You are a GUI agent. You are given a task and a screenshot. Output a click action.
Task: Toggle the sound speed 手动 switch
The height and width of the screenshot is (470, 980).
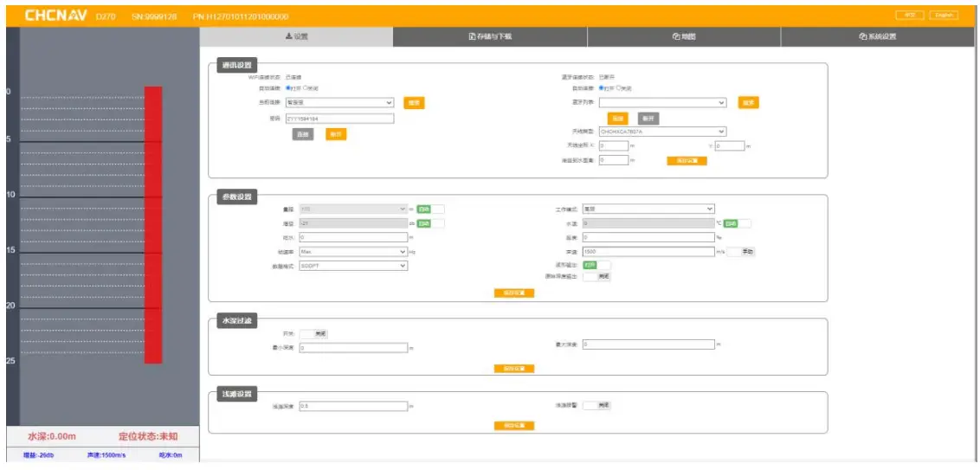(741, 251)
